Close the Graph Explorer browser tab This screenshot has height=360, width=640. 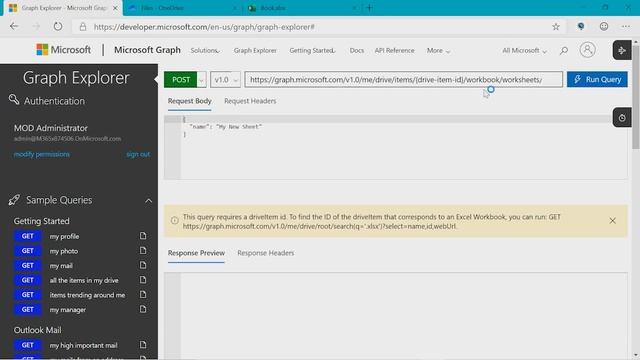click(x=115, y=8)
